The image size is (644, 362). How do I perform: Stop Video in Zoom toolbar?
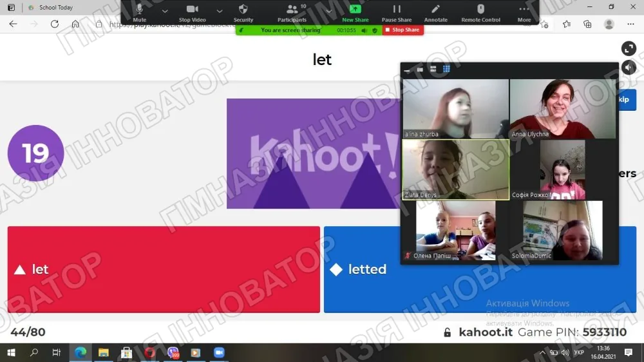tap(192, 12)
